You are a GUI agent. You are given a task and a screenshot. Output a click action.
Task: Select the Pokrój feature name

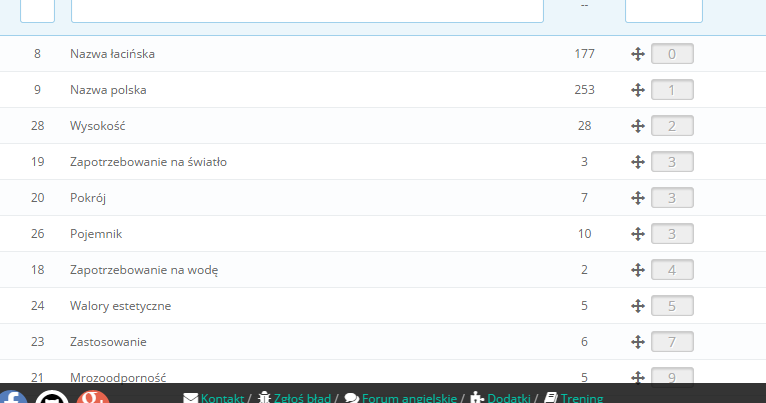(88, 198)
